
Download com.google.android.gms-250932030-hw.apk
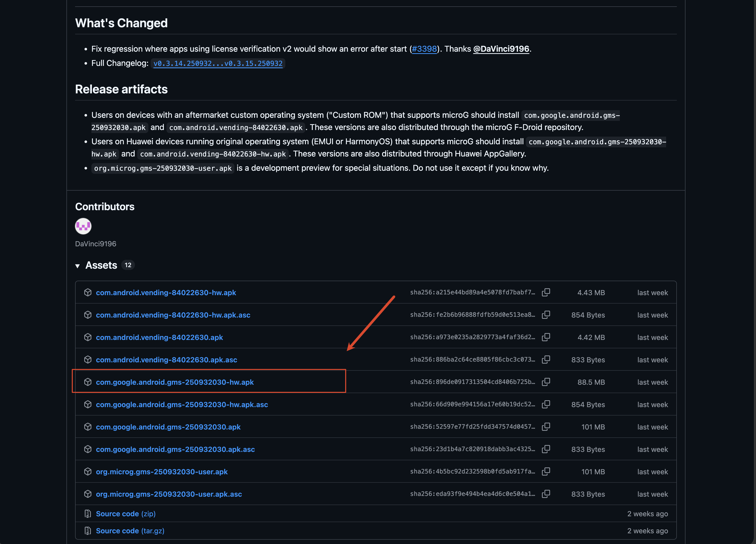point(175,382)
